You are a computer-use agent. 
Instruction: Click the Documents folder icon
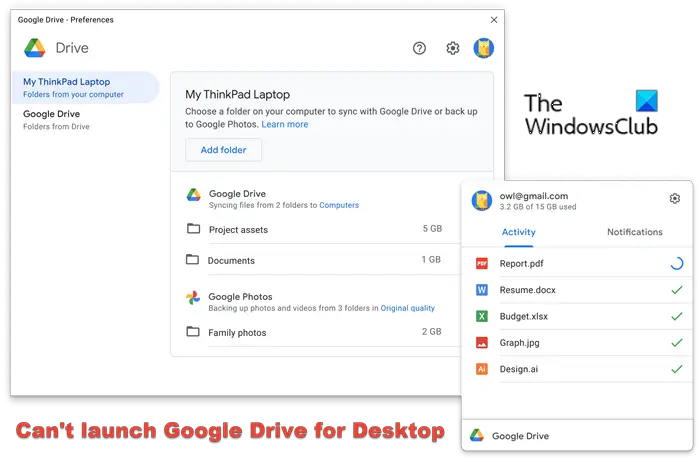coord(192,259)
